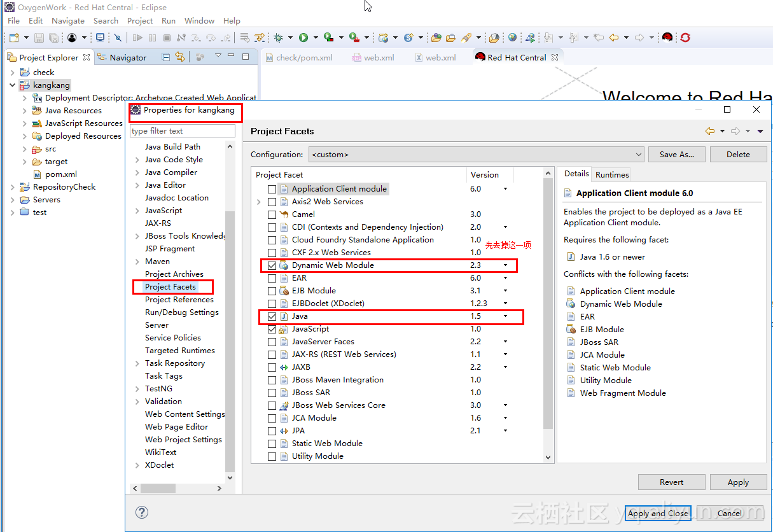Click the Properties dialog Help question-mark icon
The height and width of the screenshot is (532, 773).
coord(142,512)
